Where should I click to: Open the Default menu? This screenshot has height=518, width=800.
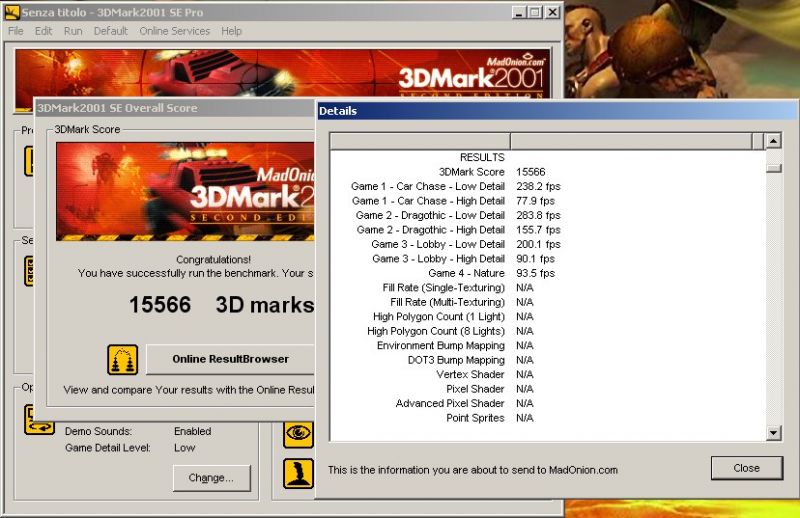[111, 31]
